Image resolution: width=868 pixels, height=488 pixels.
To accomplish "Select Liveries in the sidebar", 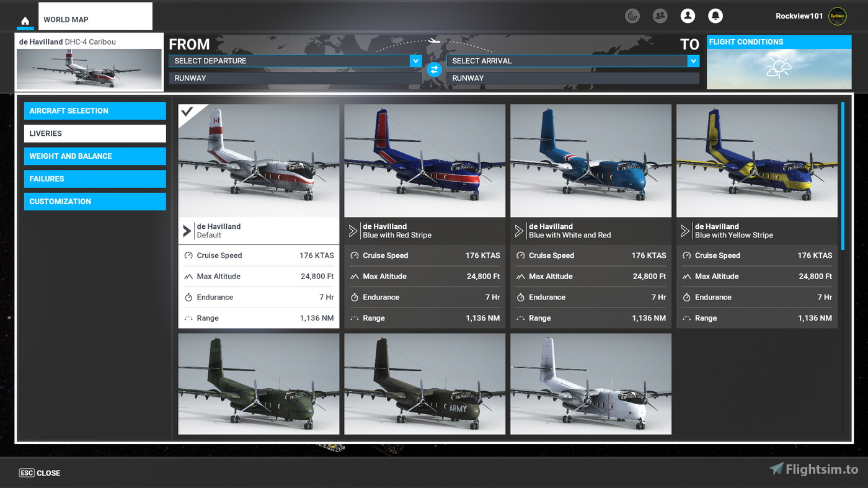I will 94,133.
